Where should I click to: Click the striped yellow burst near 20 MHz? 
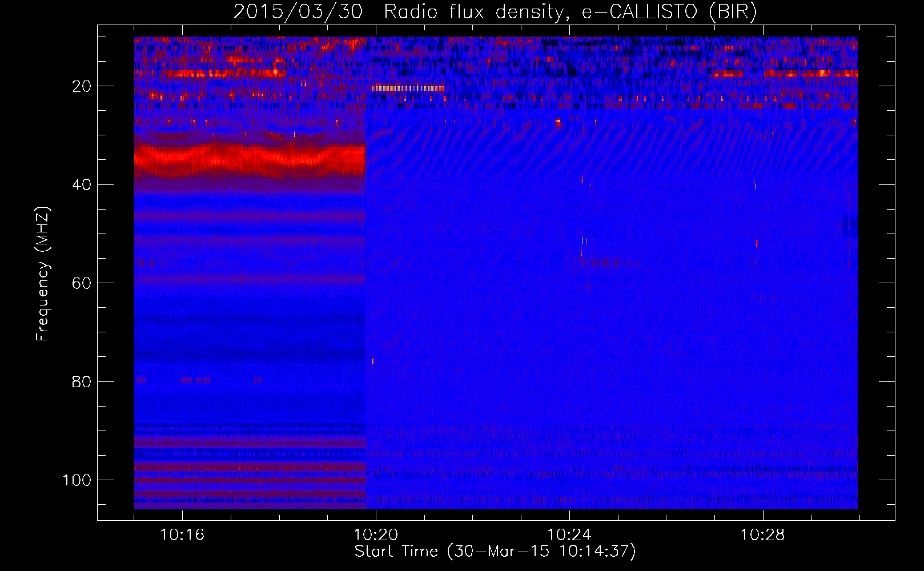(x=408, y=88)
